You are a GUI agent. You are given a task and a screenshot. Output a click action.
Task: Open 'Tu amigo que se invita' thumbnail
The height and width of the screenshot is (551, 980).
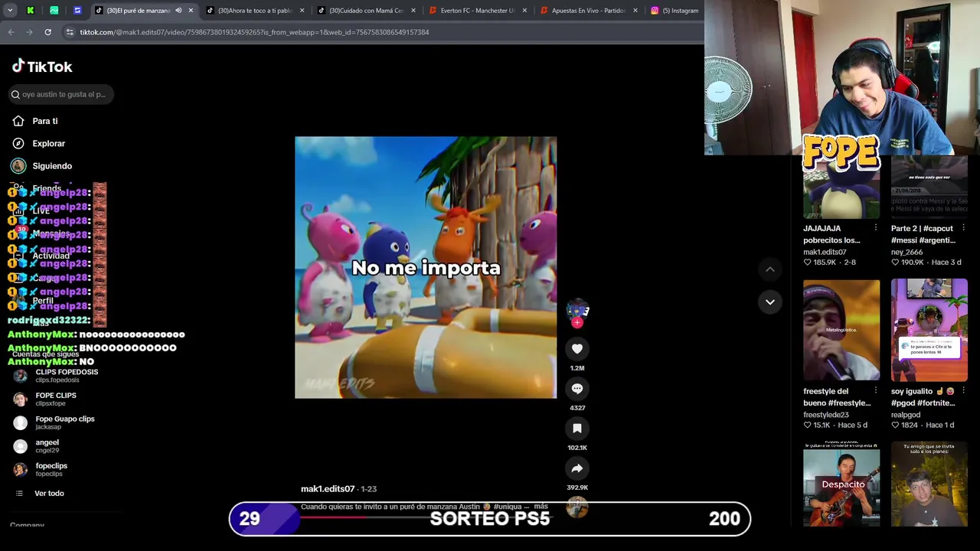929,484
